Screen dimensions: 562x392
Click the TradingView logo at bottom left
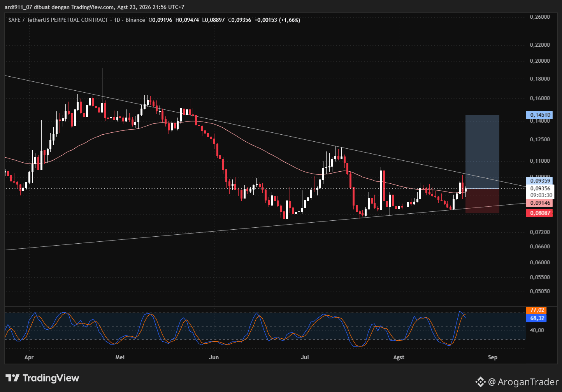coord(42,378)
